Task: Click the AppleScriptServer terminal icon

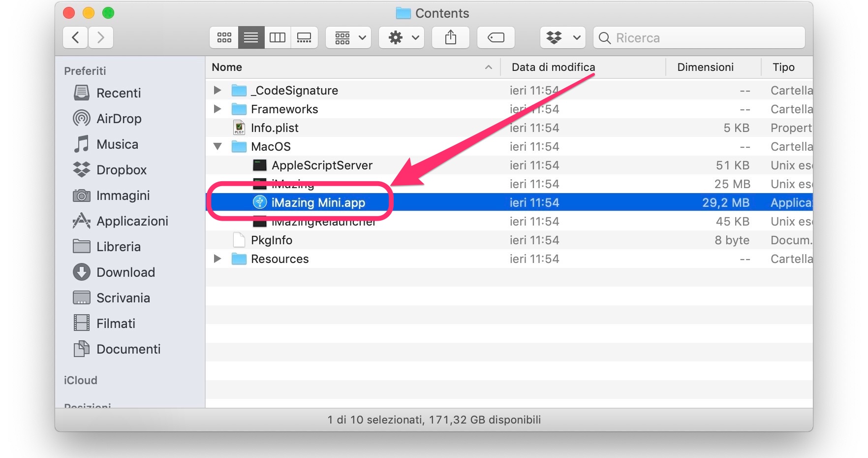Action: 259,165
